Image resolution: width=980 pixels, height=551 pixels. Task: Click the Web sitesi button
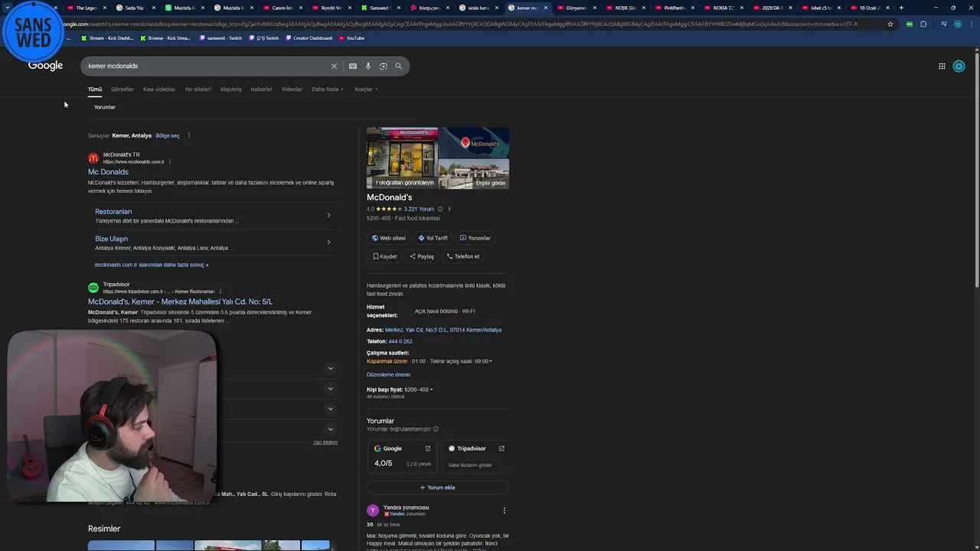[x=389, y=238]
